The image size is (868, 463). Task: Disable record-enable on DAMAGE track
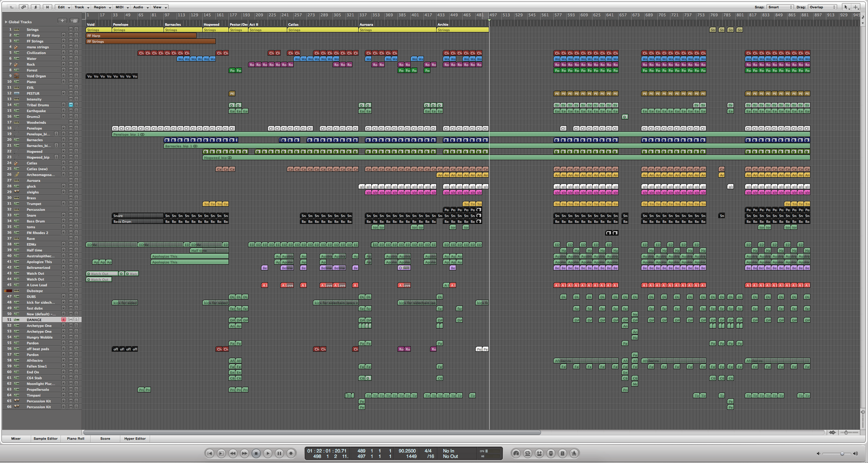tap(64, 320)
